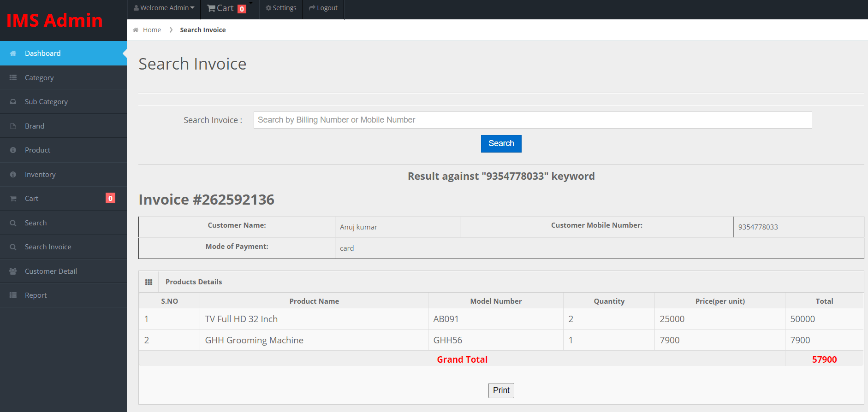Screen dimensions: 868x412
Task: Click the sidebar Cart shopping icon
Action: (x=13, y=199)
